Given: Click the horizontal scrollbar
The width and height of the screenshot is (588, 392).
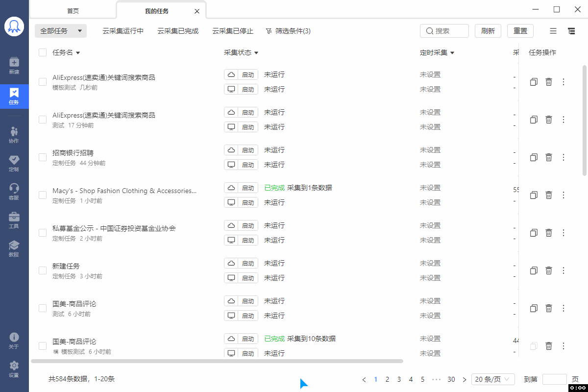Looking at the screenshot, I should click(x=217, y=361).
